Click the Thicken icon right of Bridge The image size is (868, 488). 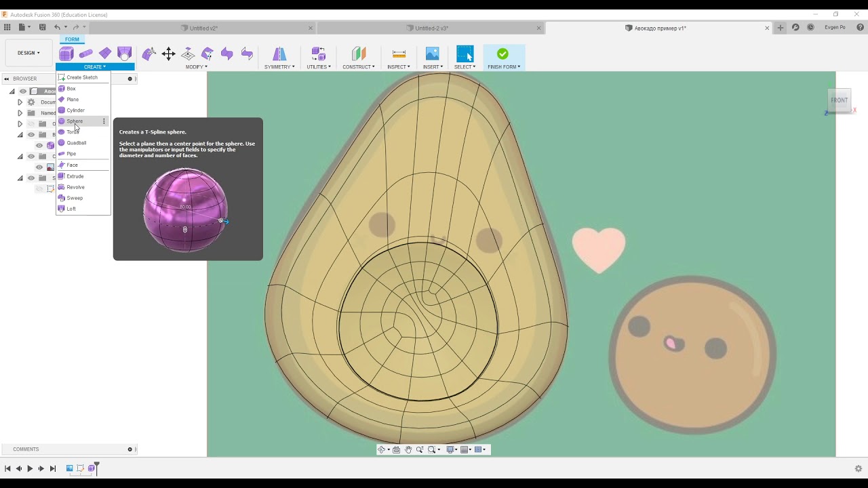point(247,54)
